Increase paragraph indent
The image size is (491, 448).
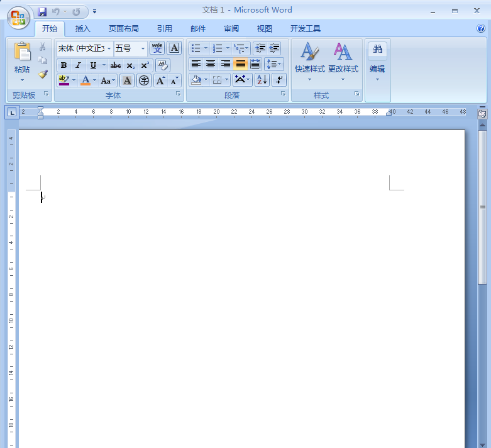(x=274, y=48)
